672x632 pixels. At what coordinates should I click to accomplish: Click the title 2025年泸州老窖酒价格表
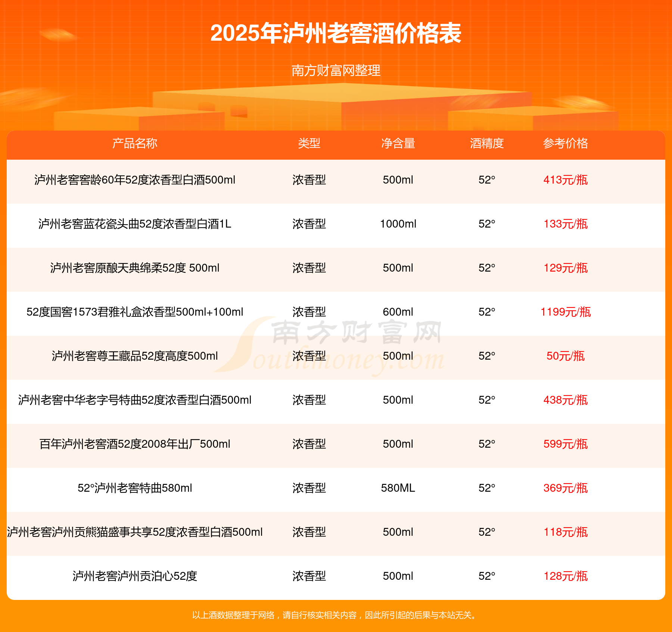coord(336,34)
